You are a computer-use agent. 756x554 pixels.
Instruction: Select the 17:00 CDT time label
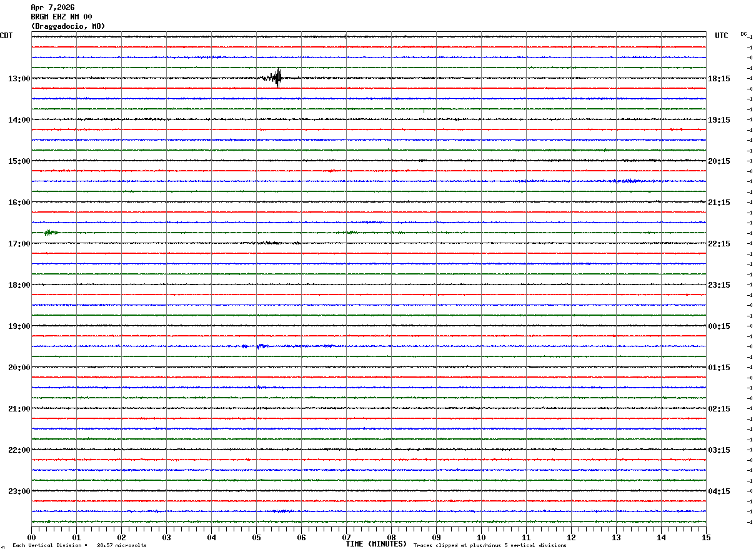[x=19, y=244]
